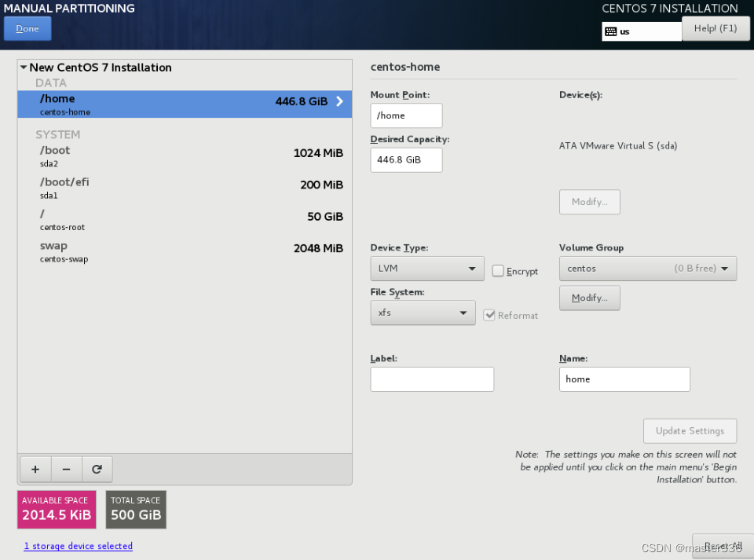Click the 200 MiB size of /boot/efi

point(322,185)
